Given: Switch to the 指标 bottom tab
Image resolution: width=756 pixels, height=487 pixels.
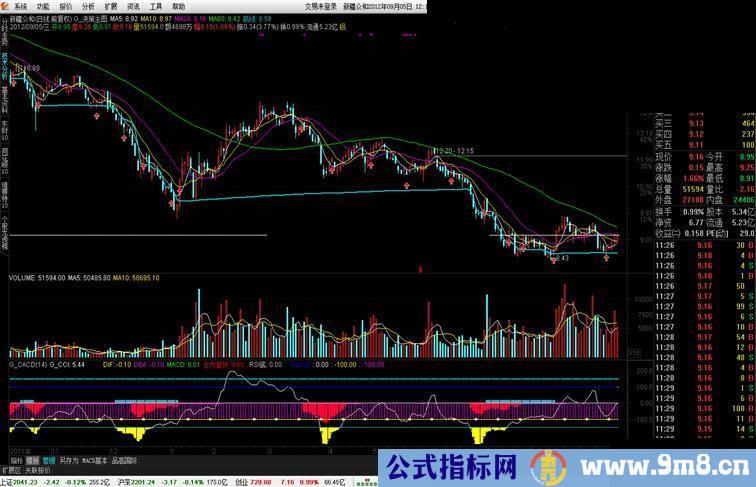Looking at the screenshot, I should point(16,460).
